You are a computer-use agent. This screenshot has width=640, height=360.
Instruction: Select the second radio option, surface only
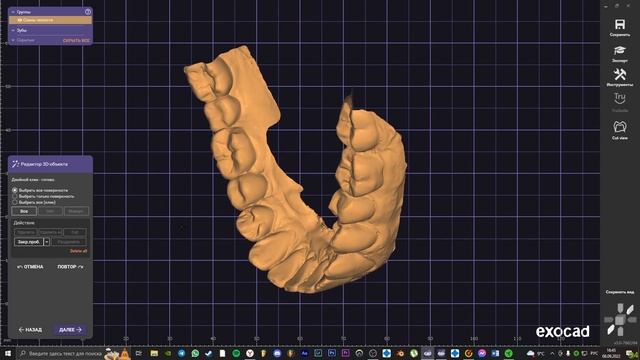(15, 196)
